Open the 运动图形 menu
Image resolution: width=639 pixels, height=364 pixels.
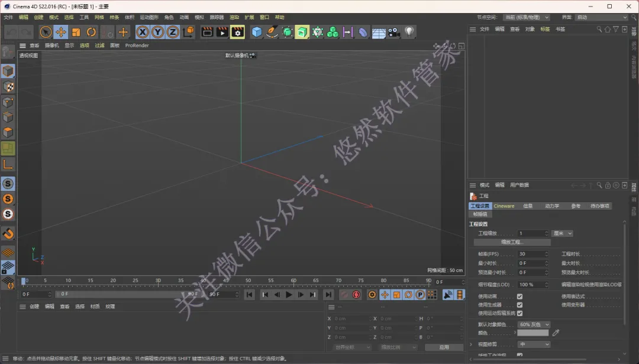point(149,17)
